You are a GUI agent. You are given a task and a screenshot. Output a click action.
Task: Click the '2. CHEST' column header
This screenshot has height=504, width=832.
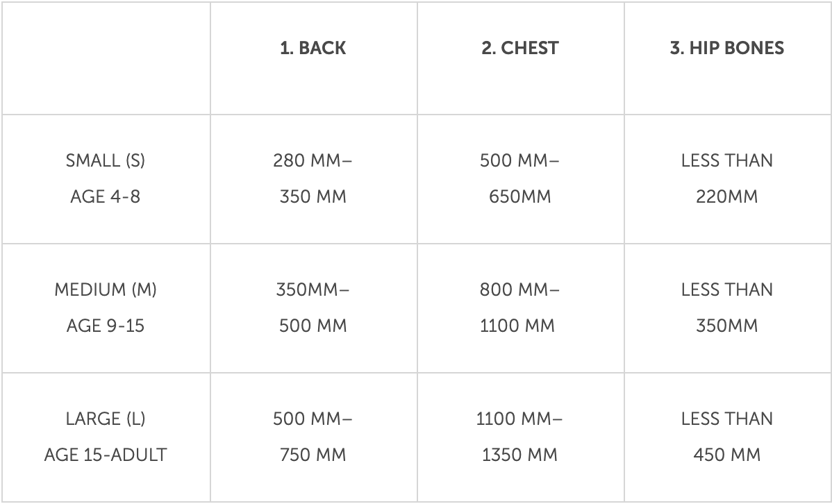pyautogui.click(x=520, y=48)
